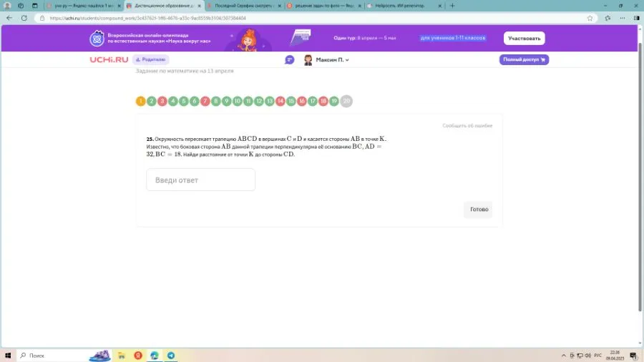Click Максим П. profile avatar
644x362 pixels.
308,60
